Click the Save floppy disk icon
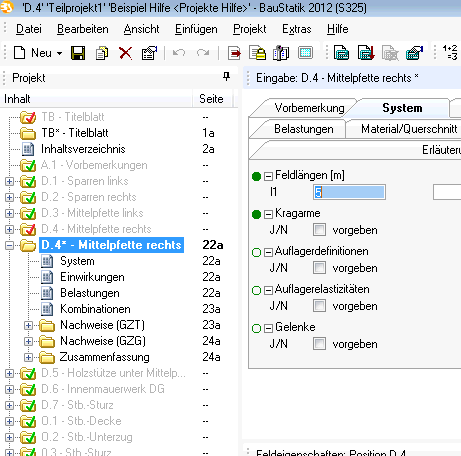Image resolution: width=461 pixels, height=456 pixels. tap(78, 53)
